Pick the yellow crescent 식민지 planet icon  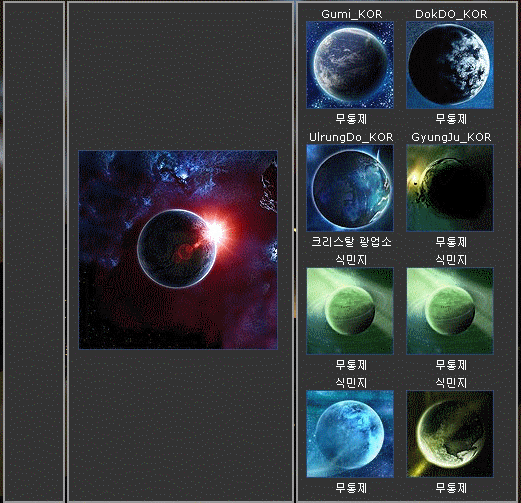coord(450,434)
